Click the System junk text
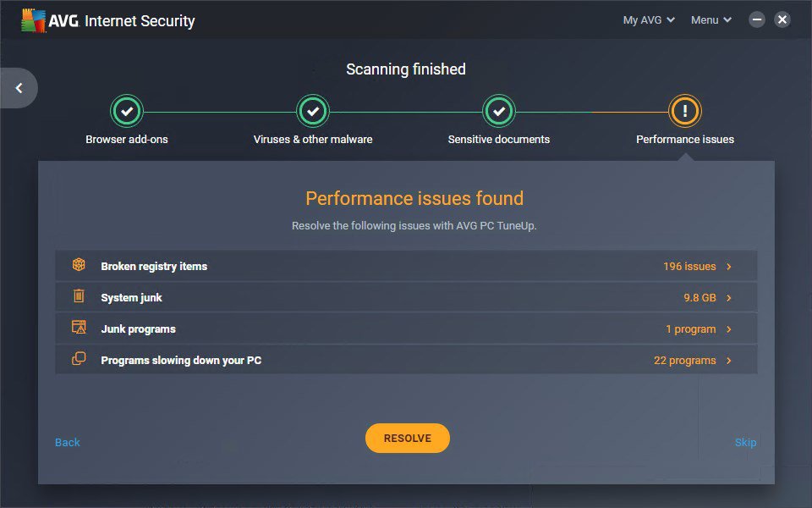Viewport: 812px width, 508px height. pos(132,297)
